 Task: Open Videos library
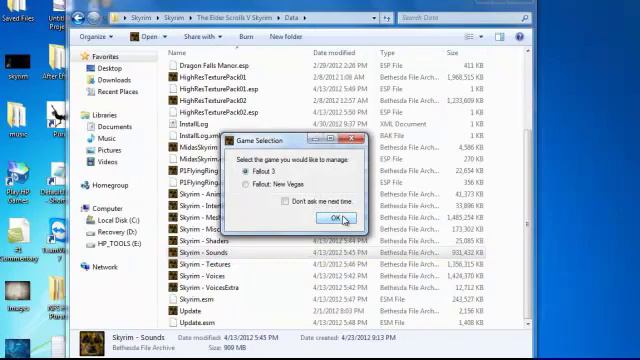pyautogui.click(x=107, y=162)
